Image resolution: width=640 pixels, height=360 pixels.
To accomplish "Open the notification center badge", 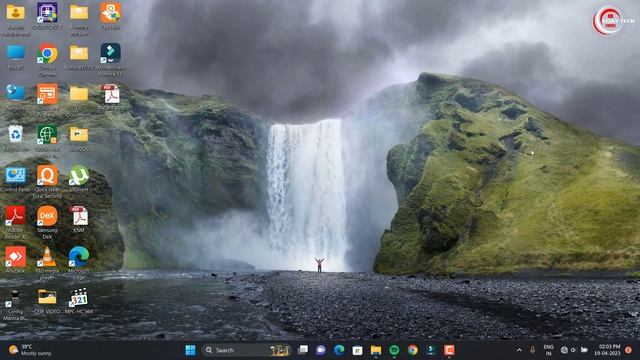I will [x=629, y=350].
